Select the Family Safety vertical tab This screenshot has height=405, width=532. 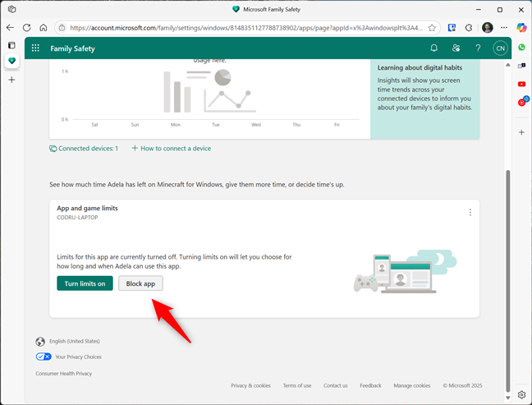tap(11, 61)
